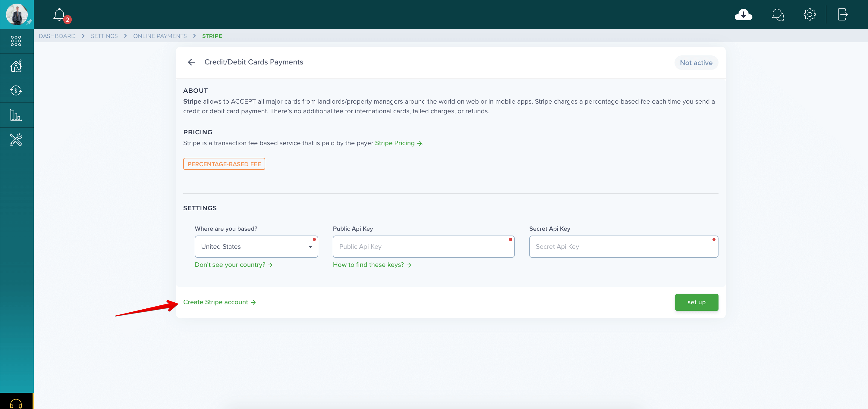868x409 pixels.
Task: Go to SETTINGS breadcrumb
Action: [x=104, y=36]
